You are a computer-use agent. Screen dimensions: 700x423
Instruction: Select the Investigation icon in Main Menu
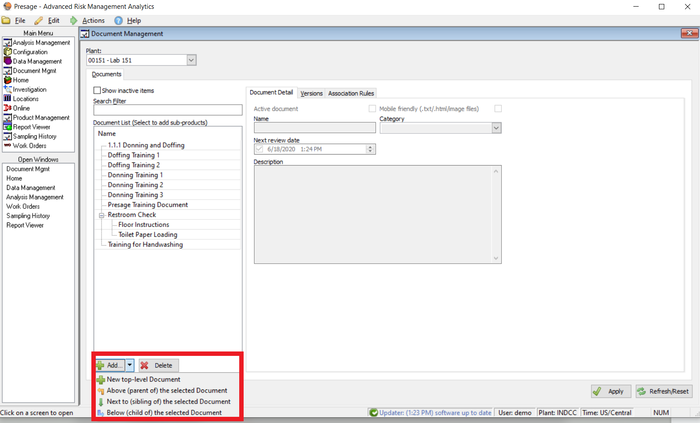tap(7, 89)
